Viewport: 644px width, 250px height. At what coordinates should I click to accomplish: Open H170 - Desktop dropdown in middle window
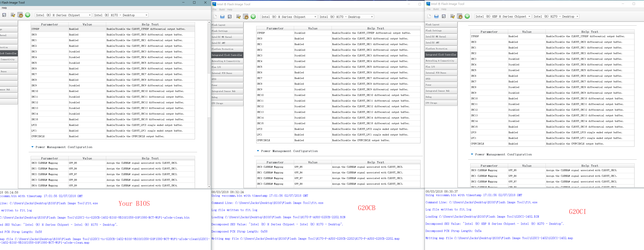coord(346,17)
